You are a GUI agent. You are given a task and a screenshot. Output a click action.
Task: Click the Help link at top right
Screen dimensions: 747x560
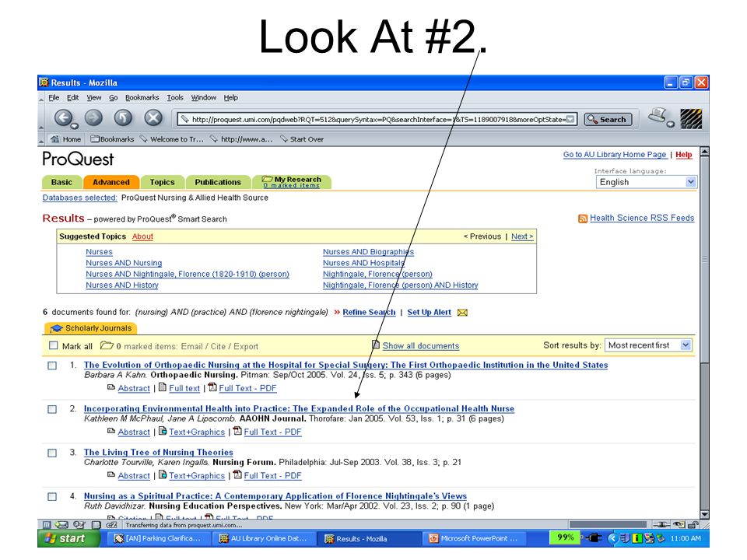click(x=684, y=155)
